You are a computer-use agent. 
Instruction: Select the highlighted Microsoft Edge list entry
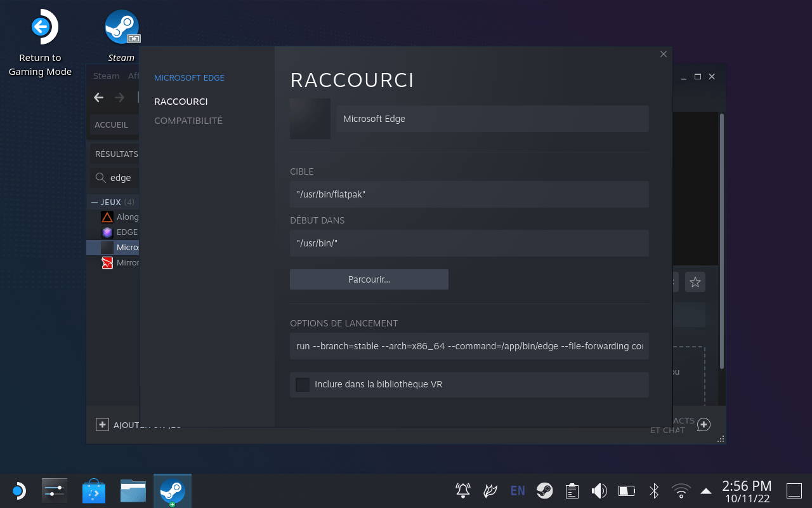[x=113, y=248]
